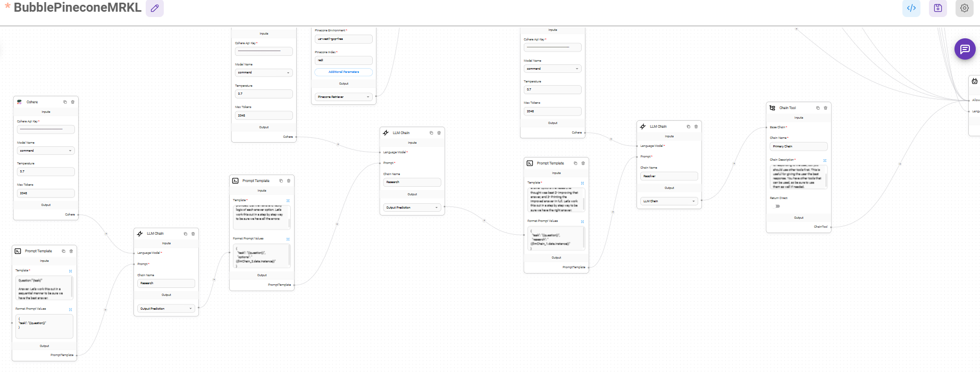Open the code export icon
Screen dimensions: 980x372
coord(911,8)
